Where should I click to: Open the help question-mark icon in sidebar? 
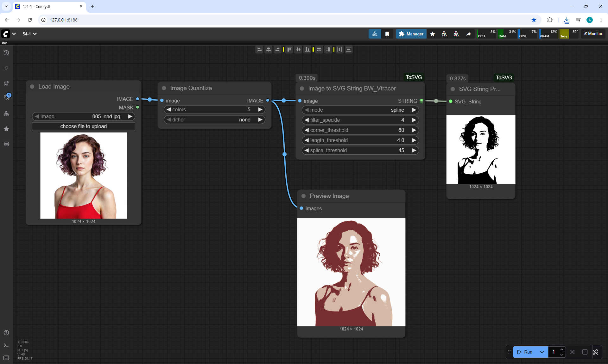click(6, 333)
